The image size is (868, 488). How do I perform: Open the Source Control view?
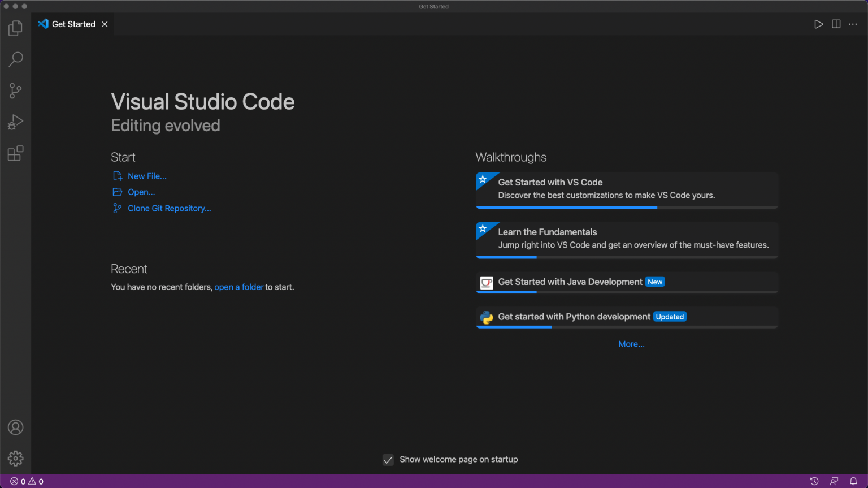[15, 90]
